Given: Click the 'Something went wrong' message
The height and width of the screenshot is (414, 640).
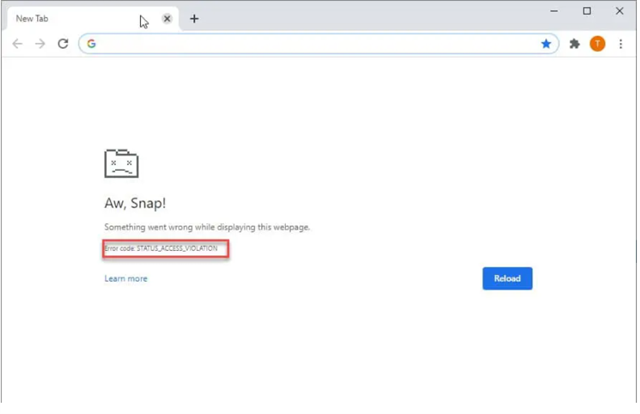Looking at the screenshot, I should (x=207, y=227).
